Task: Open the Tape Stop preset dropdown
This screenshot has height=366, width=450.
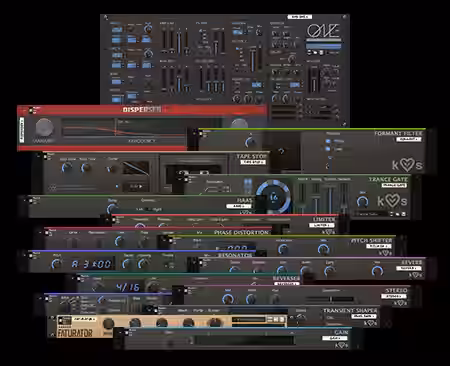Action: point(253,162)
